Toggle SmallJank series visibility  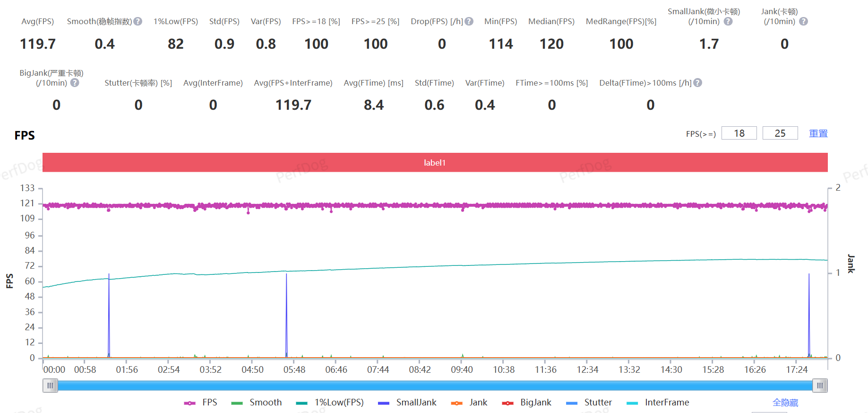[407, 403]
